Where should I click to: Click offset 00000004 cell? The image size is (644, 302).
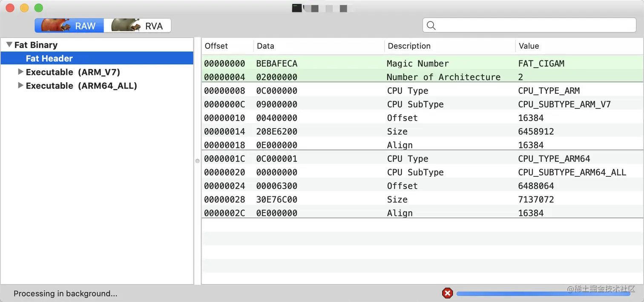[224, 77]
